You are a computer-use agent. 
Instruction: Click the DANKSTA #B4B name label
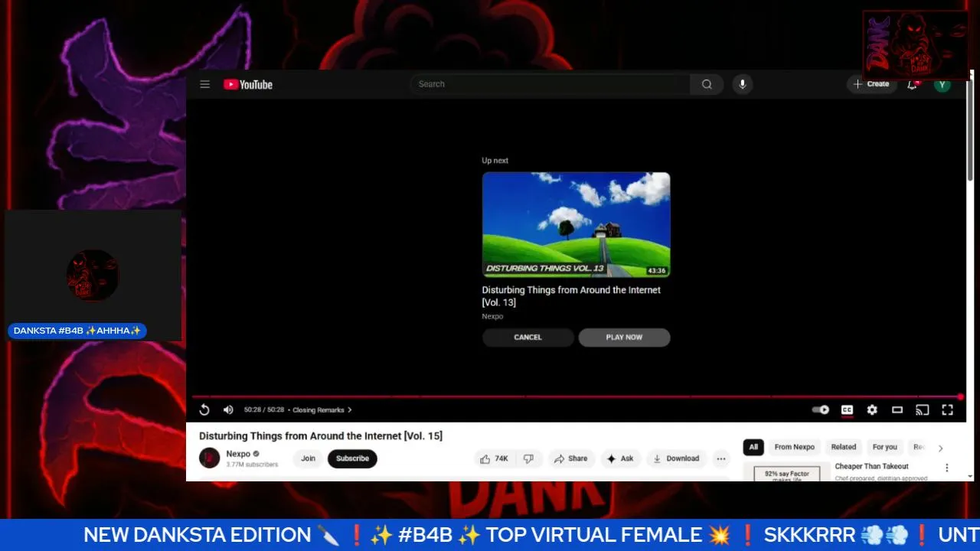[77, 331]
